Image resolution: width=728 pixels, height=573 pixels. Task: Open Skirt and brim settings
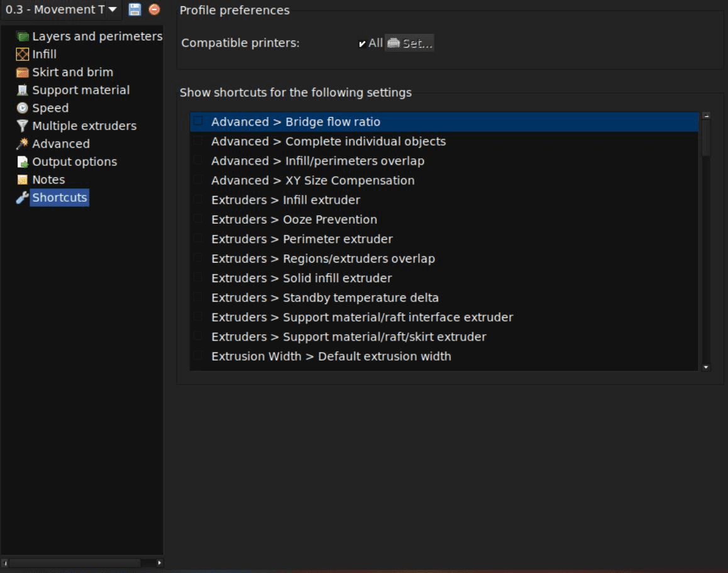[x=72, y=72]
